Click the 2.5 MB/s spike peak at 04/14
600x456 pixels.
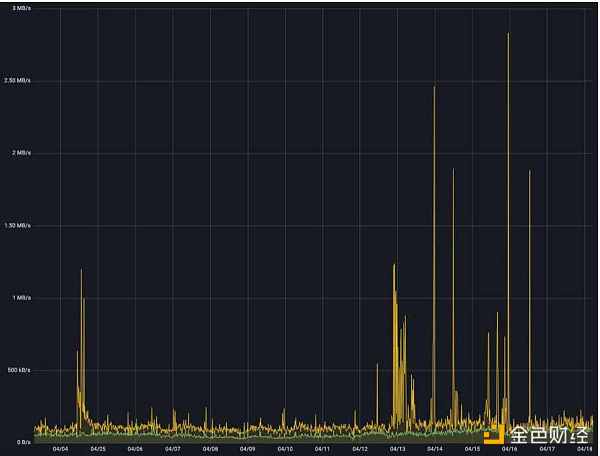[x=434, y=88]
